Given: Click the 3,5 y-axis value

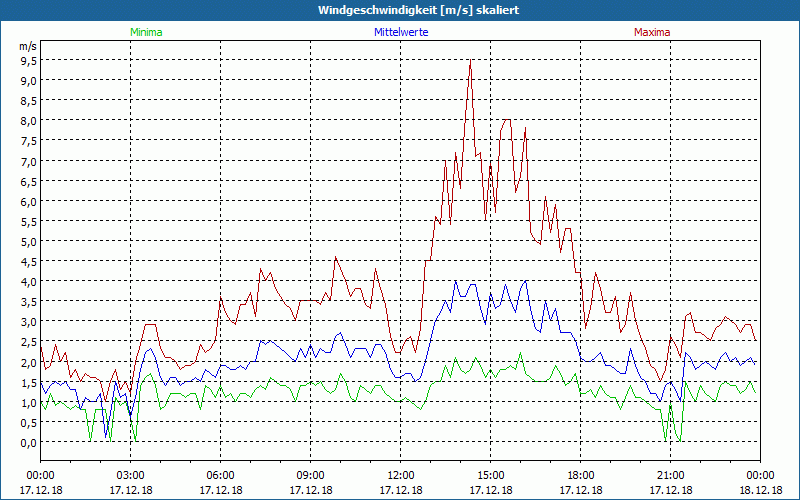Looking at the screenshot, I should (28, 302).
